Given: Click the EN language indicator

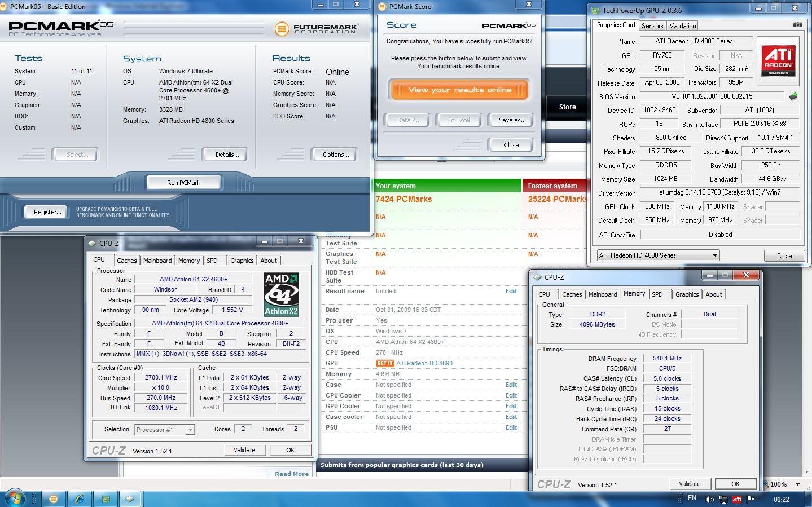Looking at the screenshot, I should [x=692, y=498].
